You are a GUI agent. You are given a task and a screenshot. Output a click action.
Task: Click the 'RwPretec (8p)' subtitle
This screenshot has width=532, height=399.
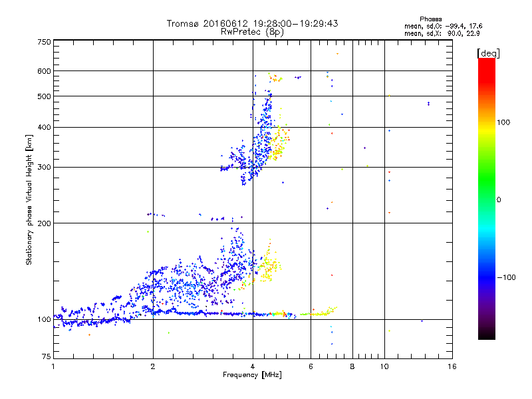(x=252, y=32)
